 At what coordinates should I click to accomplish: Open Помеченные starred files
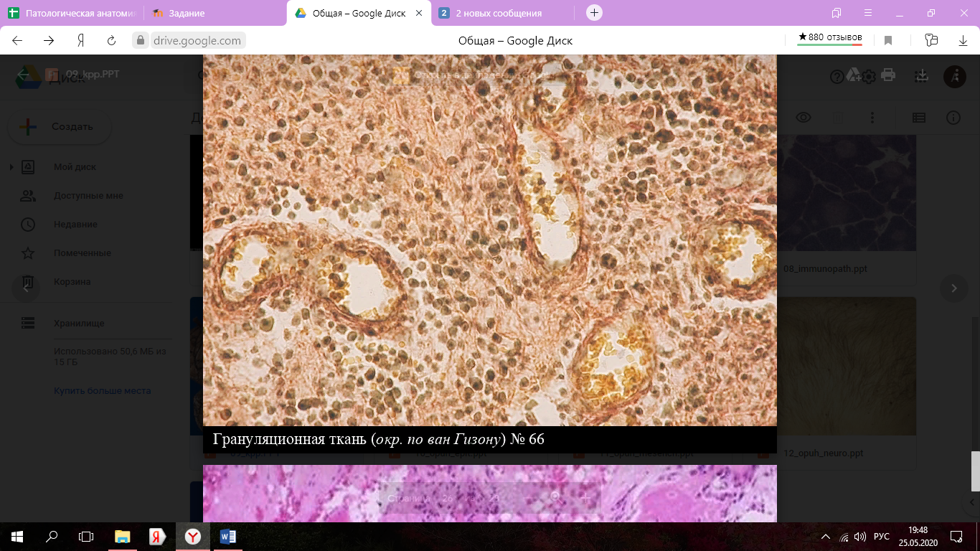[82, 253]
